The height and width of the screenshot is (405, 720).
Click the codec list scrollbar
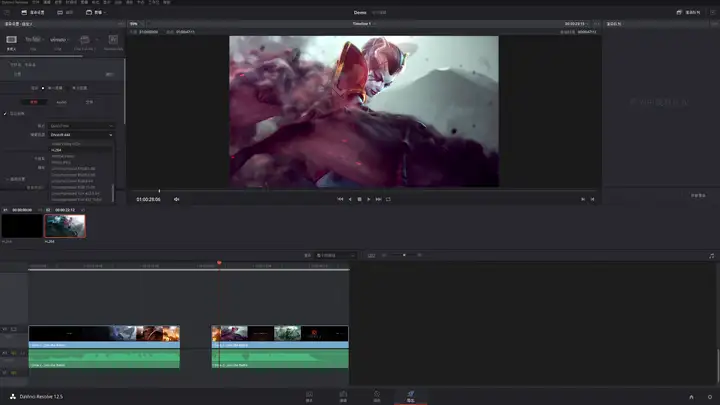click(113, 192)
